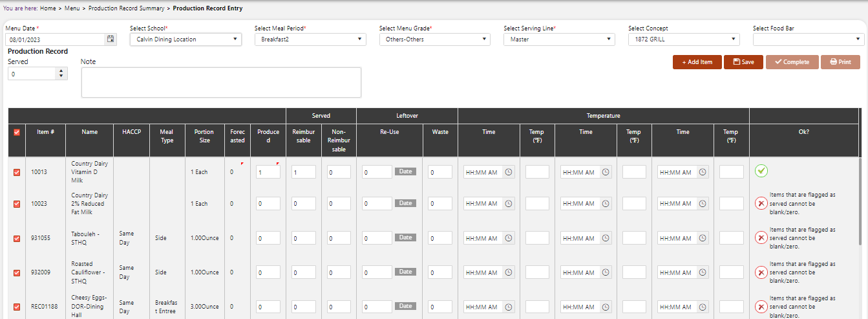Open the Select Menu Grade dropdown
Screen dimensions: 868x319
435,39
